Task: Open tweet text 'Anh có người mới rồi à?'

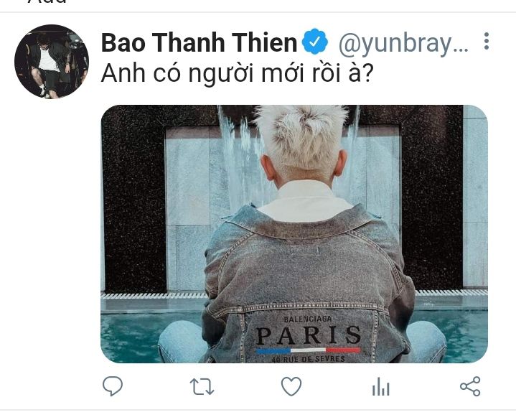Action: coord(238,73)
